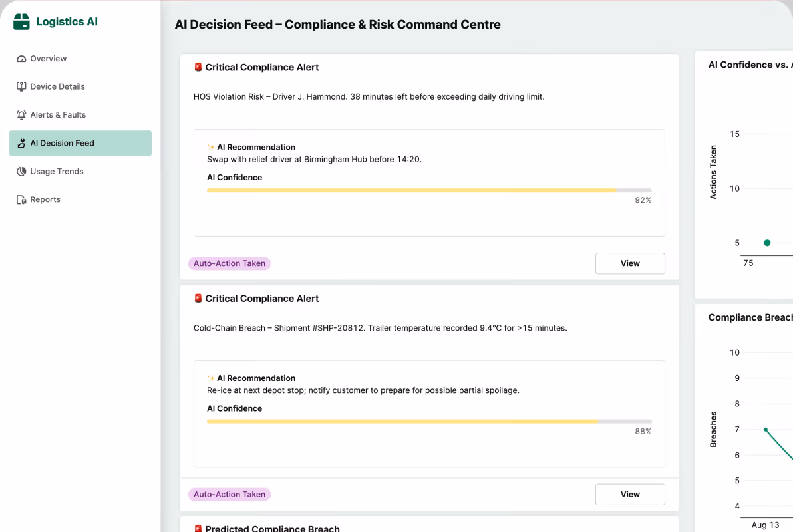793x532 pixels.
Task: Click the Cold-Chain Breach description text
Action: click(381, 328)
